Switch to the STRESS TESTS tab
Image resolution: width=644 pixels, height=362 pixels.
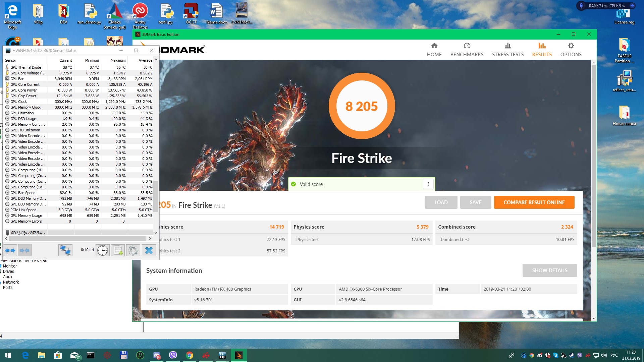pos(507,50)
